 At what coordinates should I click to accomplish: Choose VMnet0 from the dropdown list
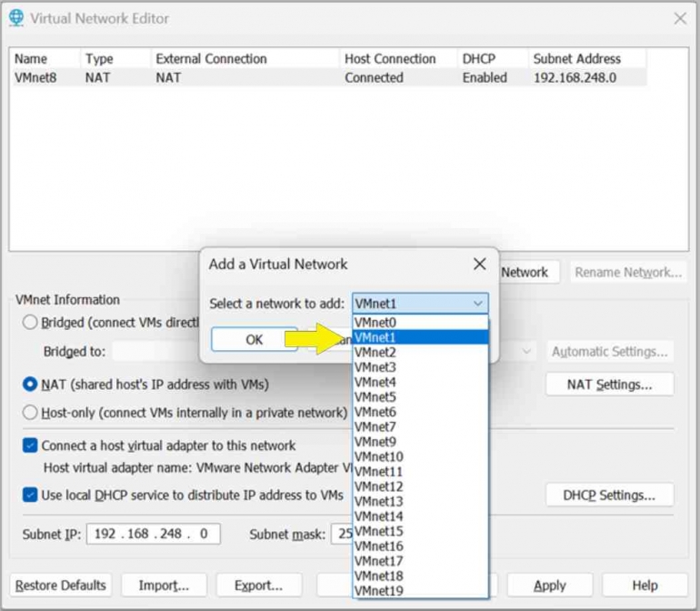(x=375, y=323)
